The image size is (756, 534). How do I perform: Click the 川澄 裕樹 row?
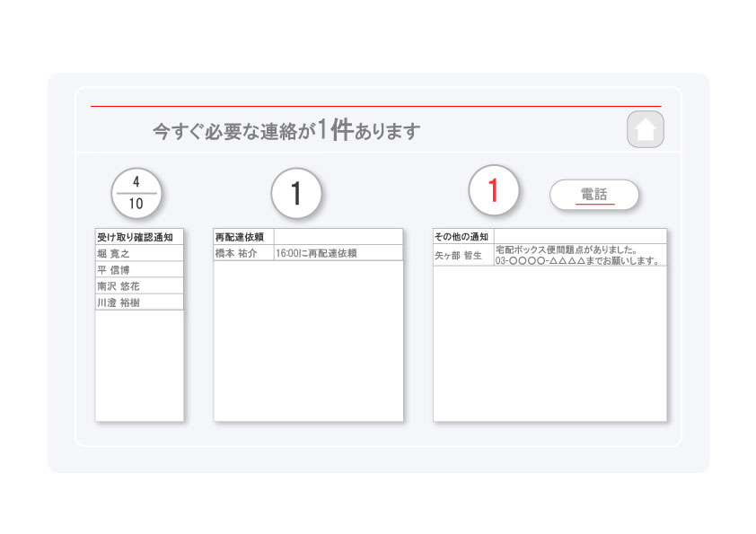[139, 302]
